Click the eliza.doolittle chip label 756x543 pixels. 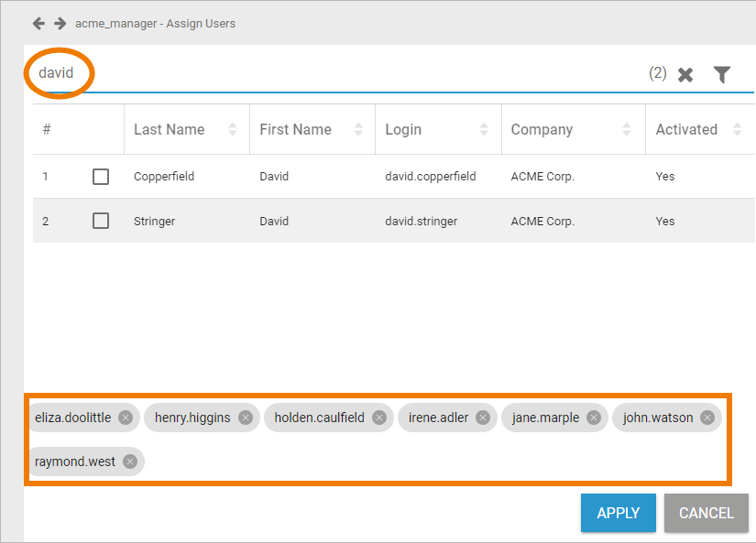pos(72,418)
